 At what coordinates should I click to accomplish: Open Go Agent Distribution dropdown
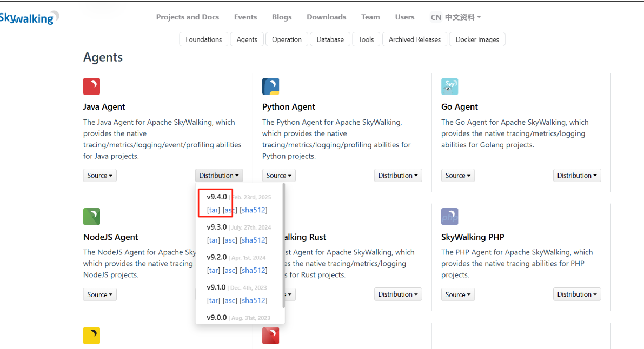point(577,176)
